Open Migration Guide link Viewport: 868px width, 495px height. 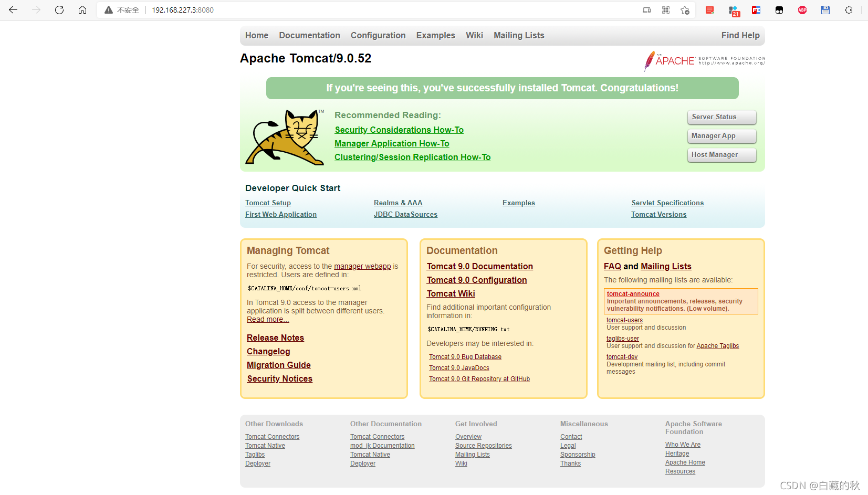click(x=279, y=365)
